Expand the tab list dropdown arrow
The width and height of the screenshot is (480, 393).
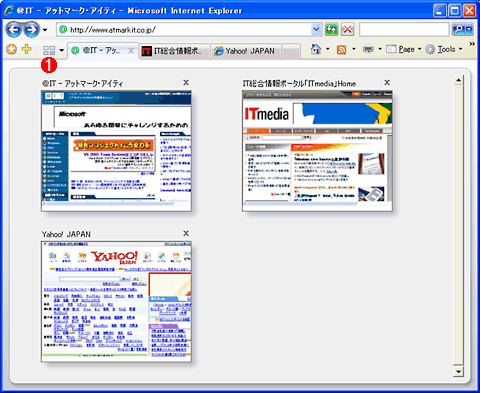[x=62, y=51]
